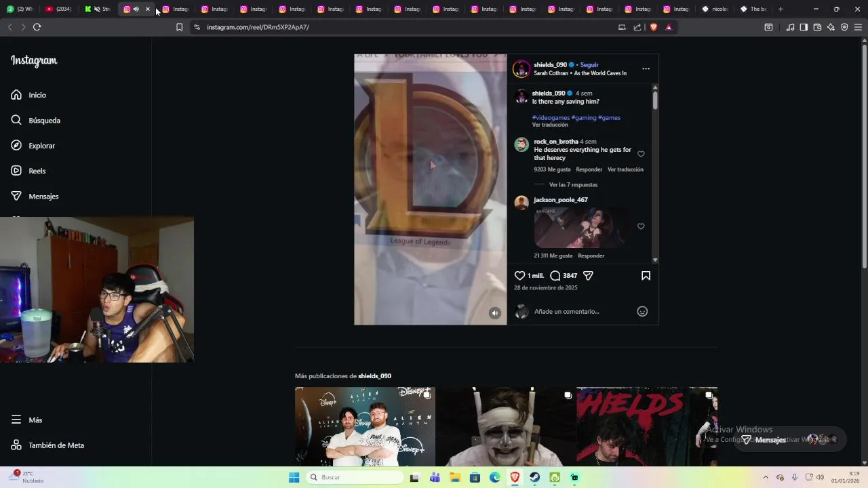Click Seguir next to shields_090

click(589, 65)
